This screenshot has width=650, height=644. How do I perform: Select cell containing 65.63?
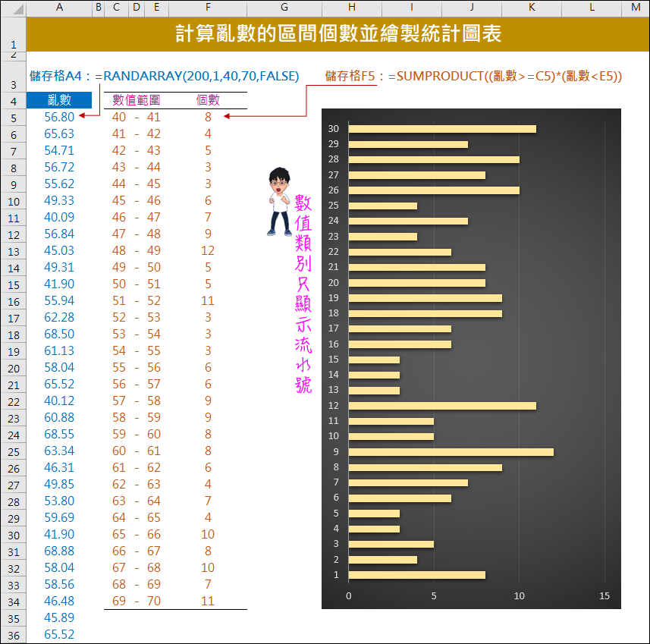point(59,134)
